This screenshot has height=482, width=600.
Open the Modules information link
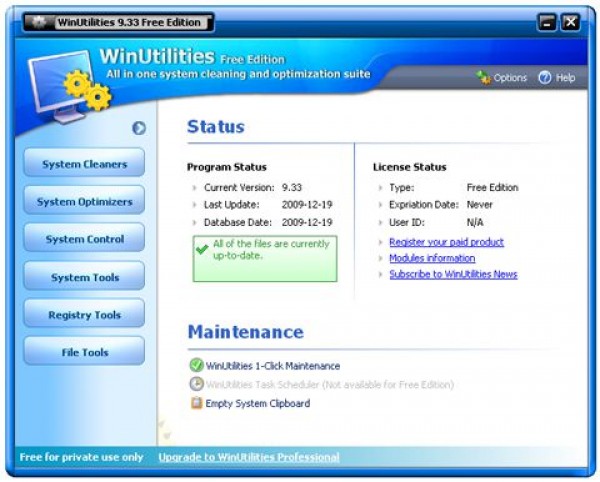432,258
